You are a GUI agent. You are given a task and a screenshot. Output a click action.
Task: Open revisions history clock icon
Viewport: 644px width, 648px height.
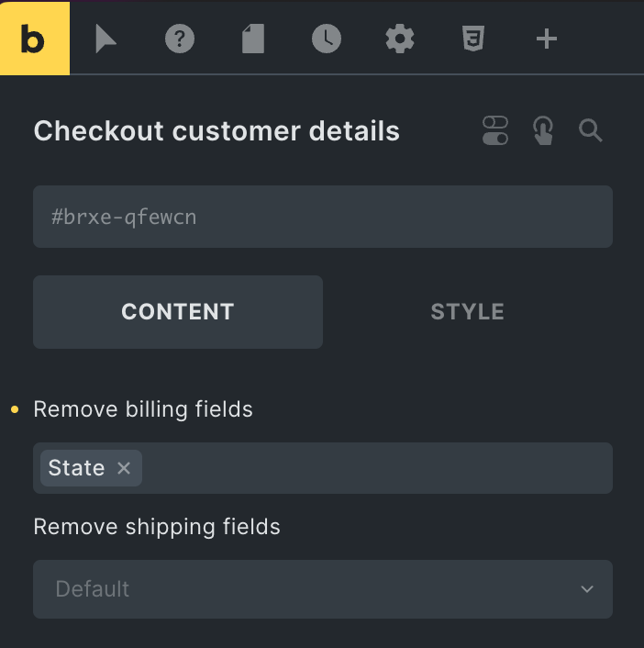[326, 39]
